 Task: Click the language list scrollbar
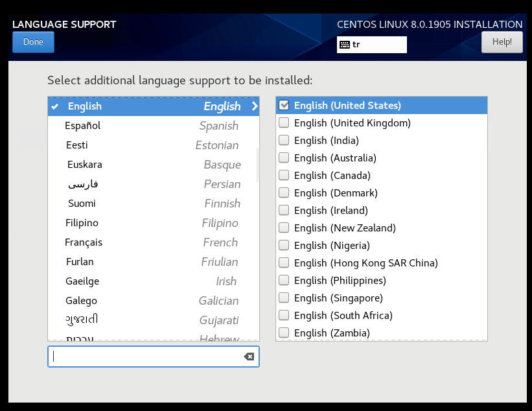click(257, 165)
